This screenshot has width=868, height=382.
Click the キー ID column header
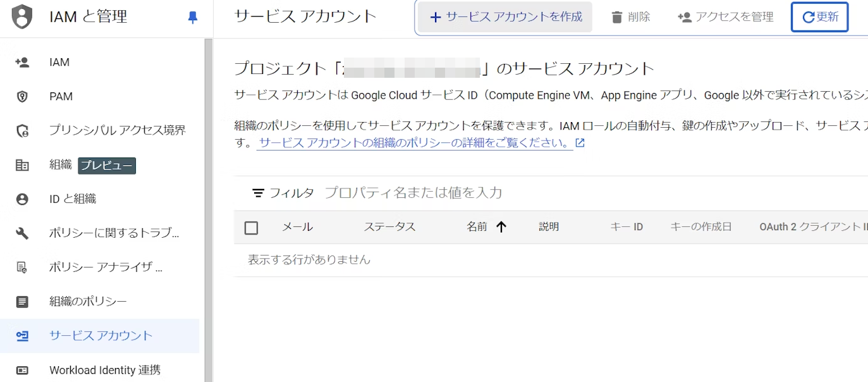627,227
